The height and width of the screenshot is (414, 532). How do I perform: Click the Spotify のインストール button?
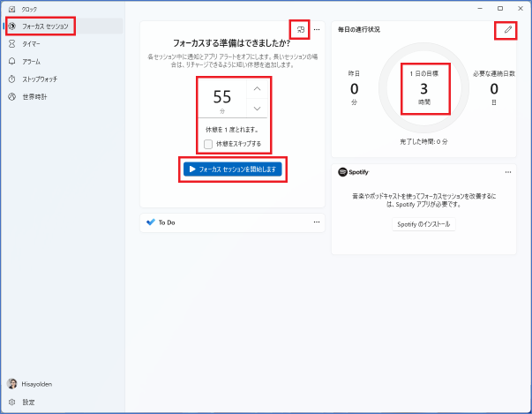pyautogui.click(x=422, y=224)
